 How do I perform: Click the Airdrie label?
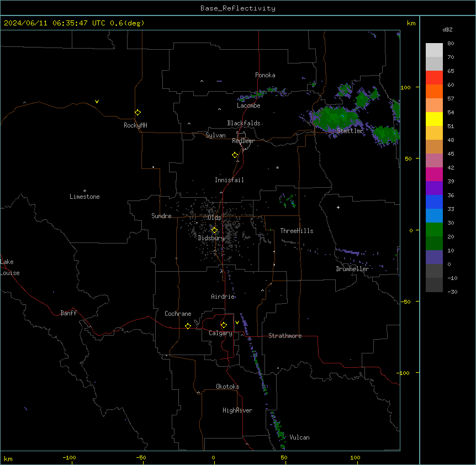(223, 297)
